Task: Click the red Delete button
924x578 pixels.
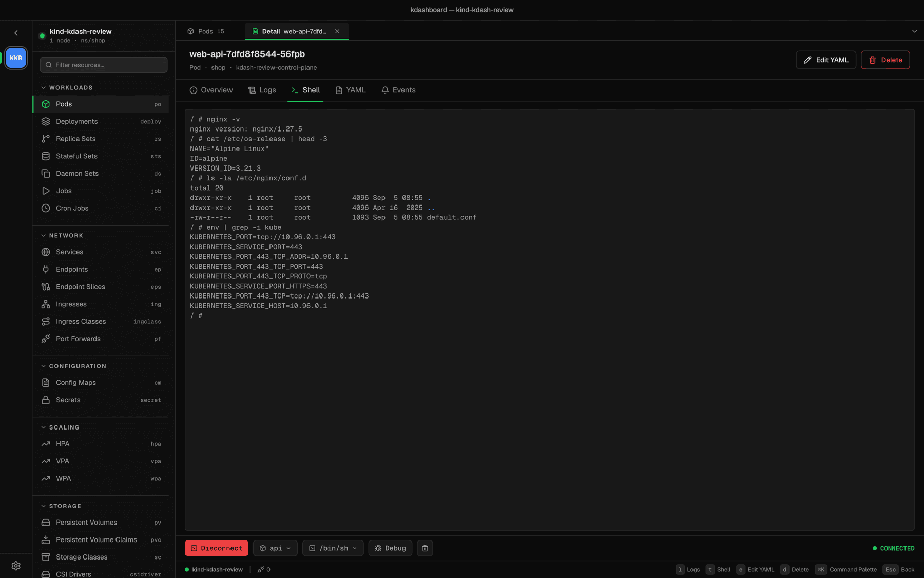Action: 885,60
